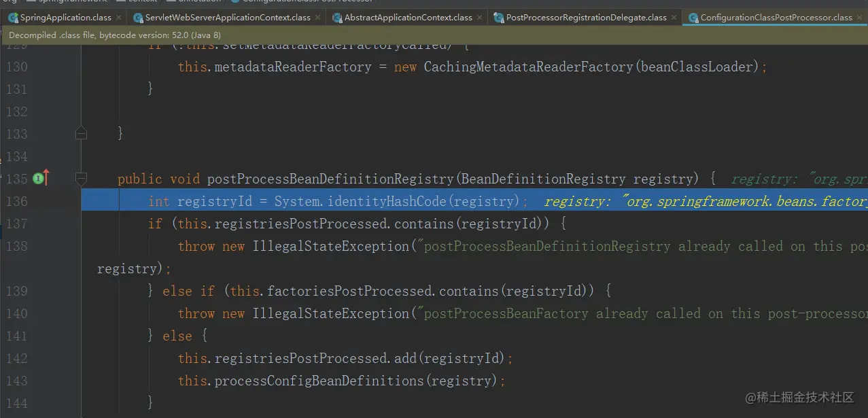Click line number 142 in the gutter
868x418 pixels.
tap(17, 358)
